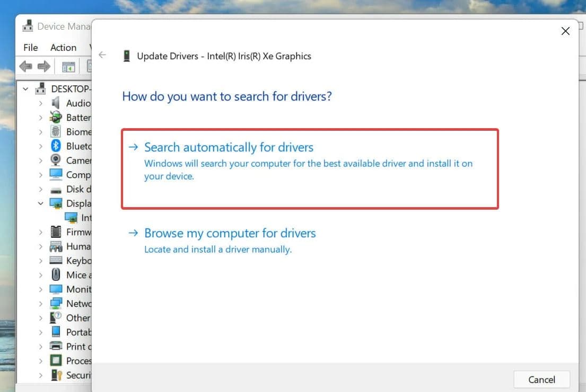This screenshot has height=392, width=586.
Task: Open the File menu in Device Manager
Action: pos(31,48)
